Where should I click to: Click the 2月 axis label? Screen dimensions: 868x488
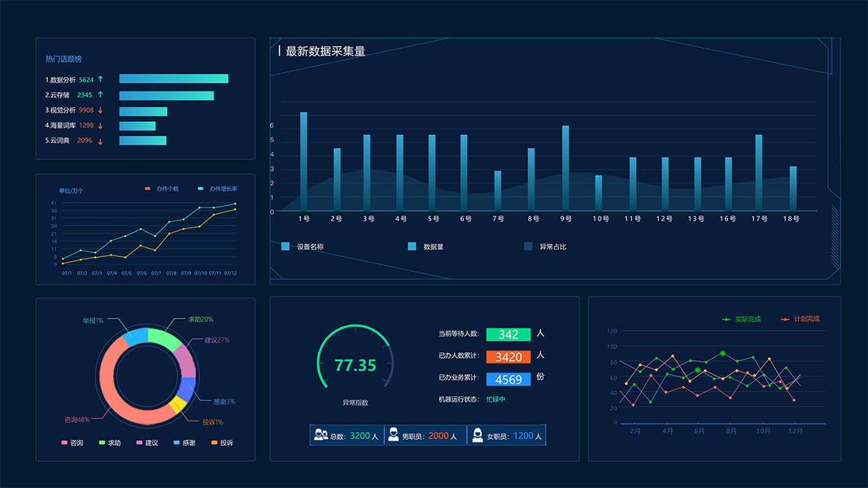click(635, 431)
